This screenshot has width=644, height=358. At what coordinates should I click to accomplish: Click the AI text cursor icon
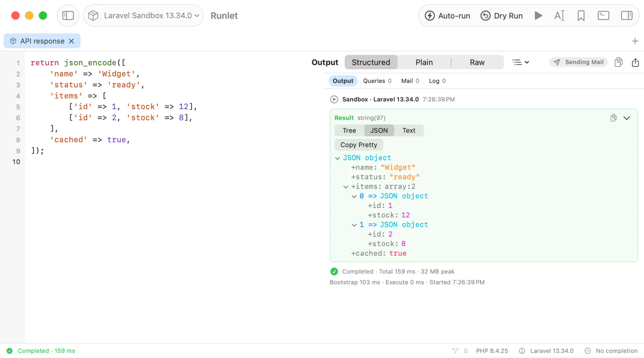(x=559, y=16)
